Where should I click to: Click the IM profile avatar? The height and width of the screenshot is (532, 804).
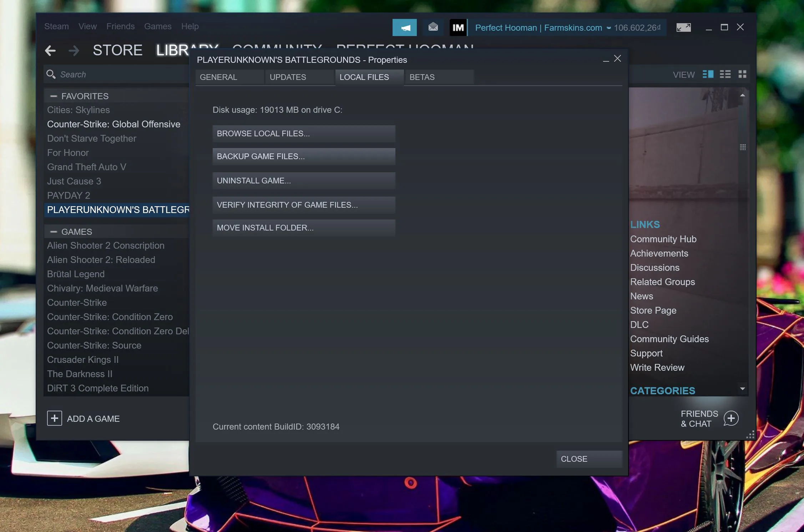(x=458, y=27)
